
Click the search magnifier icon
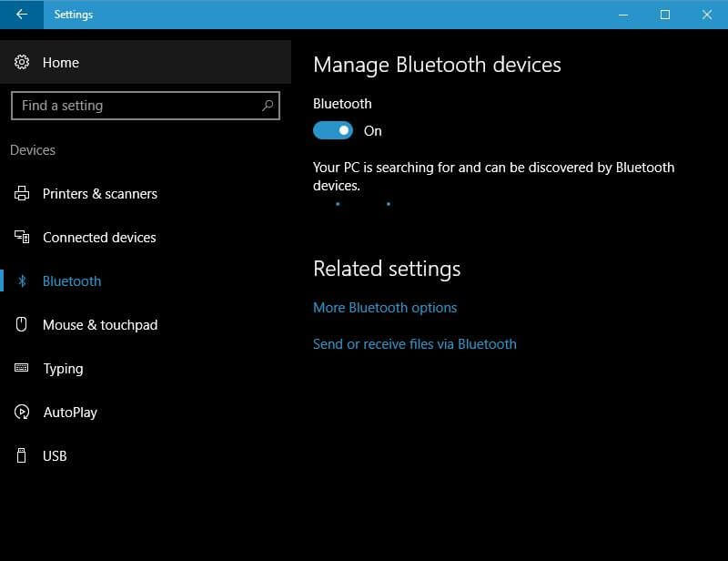[268, 106]
